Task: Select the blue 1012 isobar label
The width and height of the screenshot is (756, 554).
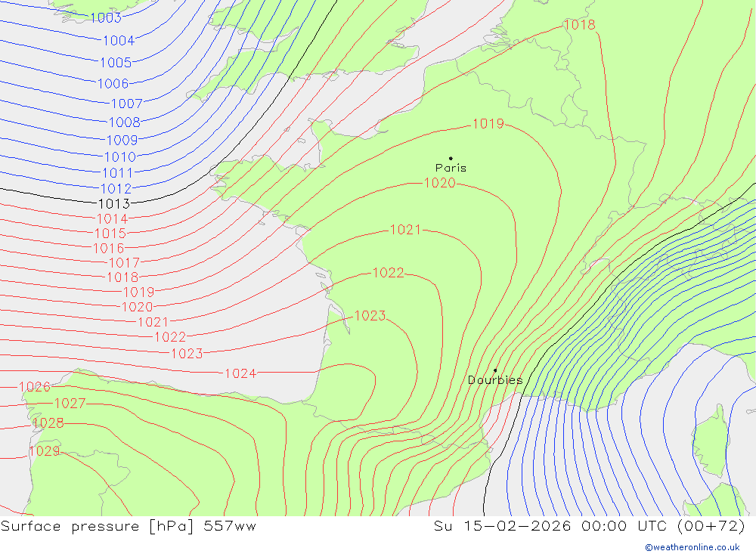Action: tap(116, 189)
